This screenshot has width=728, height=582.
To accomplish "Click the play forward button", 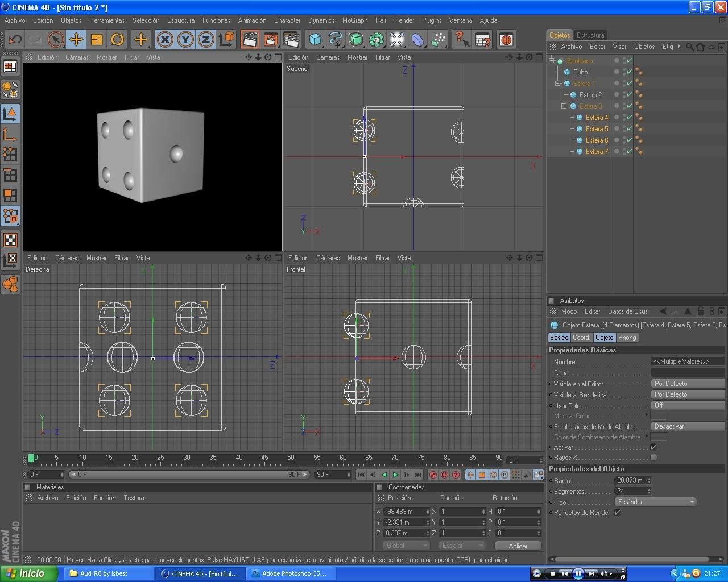I will point(395,475).
